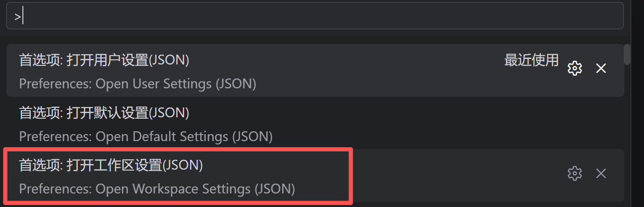The image size is (644, 207).
Task: Configure keybinding gear for Open Workspace Settings
Action: pos(574,173)
